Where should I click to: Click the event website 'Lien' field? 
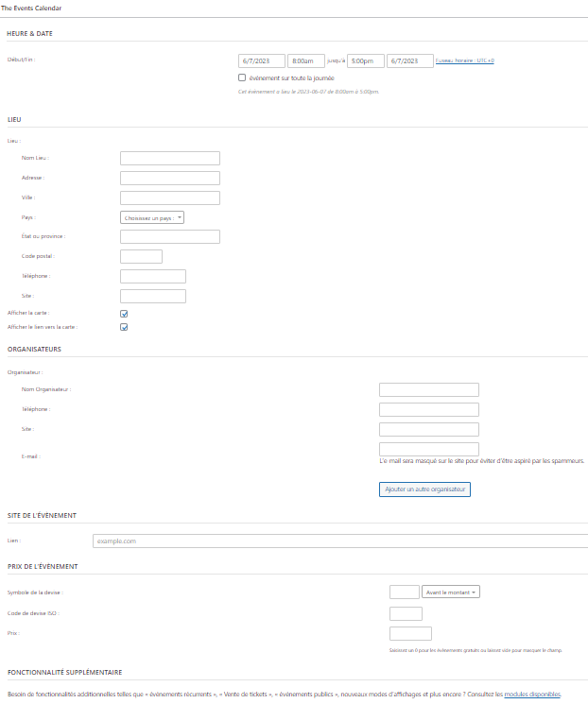pyautogui.click(x=339, y=541)
